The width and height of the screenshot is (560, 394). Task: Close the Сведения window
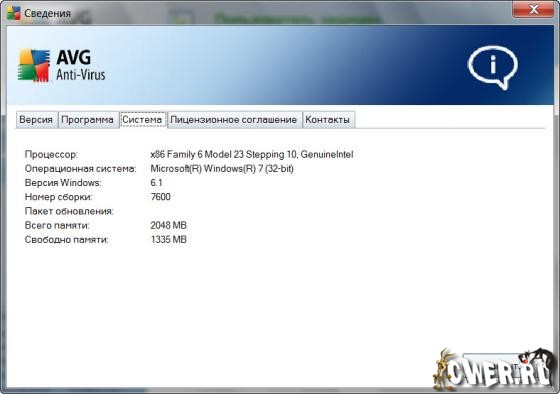pos(533,9)
